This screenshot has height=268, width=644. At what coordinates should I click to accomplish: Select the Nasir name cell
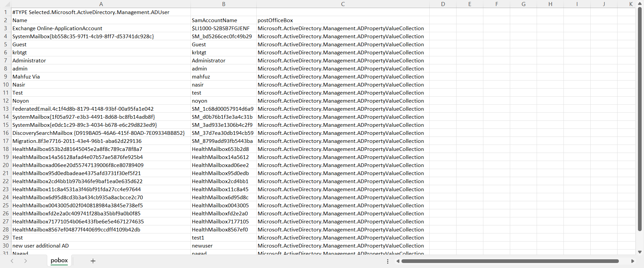[101, 85]
